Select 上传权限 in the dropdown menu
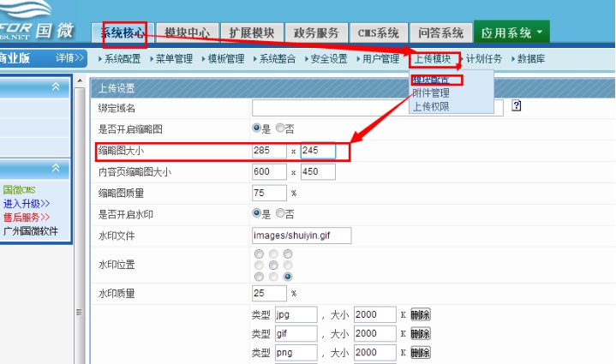This screenshot has width=616, height=364. coord(430,106)
